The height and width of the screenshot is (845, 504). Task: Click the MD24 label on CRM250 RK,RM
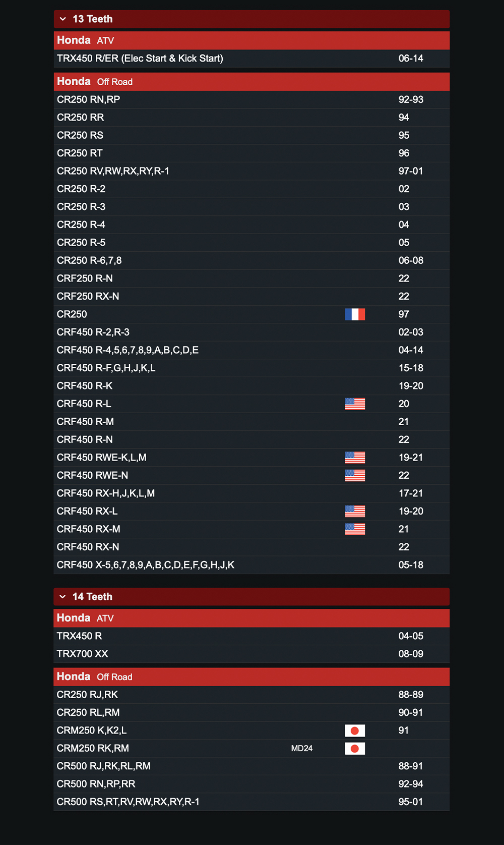(x=302, y=748)
